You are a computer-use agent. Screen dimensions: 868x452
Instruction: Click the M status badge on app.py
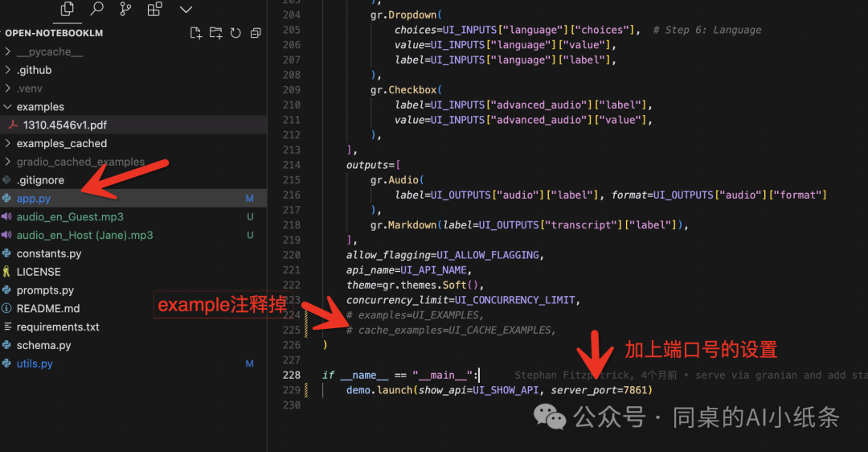250,199
